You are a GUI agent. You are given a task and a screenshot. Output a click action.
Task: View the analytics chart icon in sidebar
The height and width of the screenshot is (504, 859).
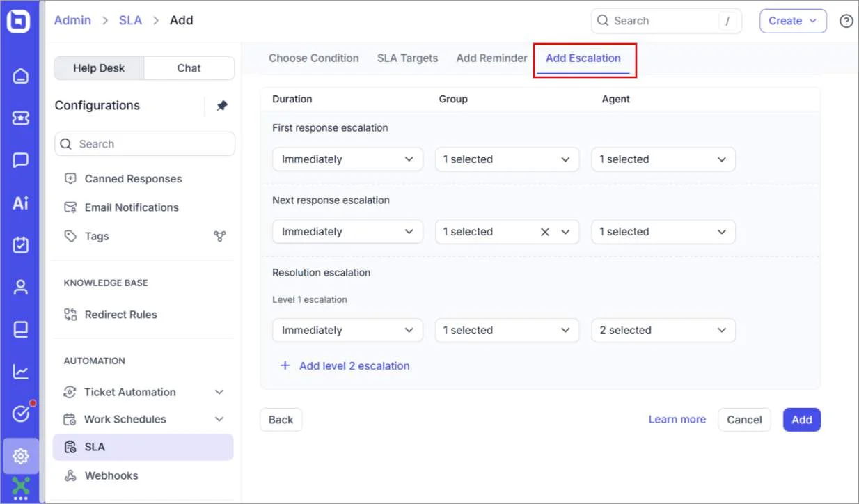[x=20, y=371]
